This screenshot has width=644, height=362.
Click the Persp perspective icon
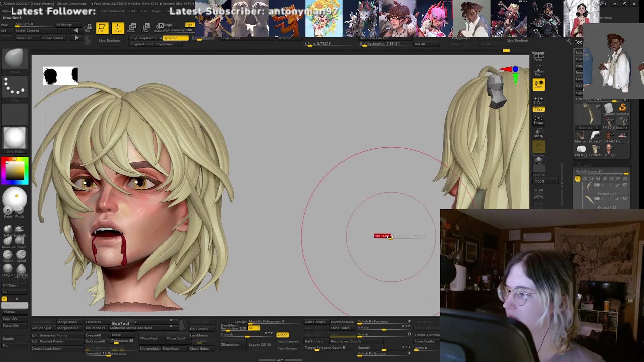(538, 56)
